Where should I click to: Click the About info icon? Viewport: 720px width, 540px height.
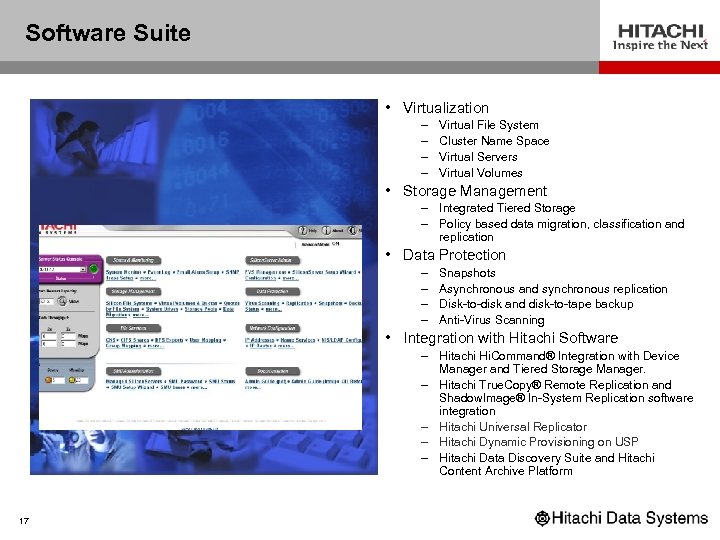[x=326, y=231]
